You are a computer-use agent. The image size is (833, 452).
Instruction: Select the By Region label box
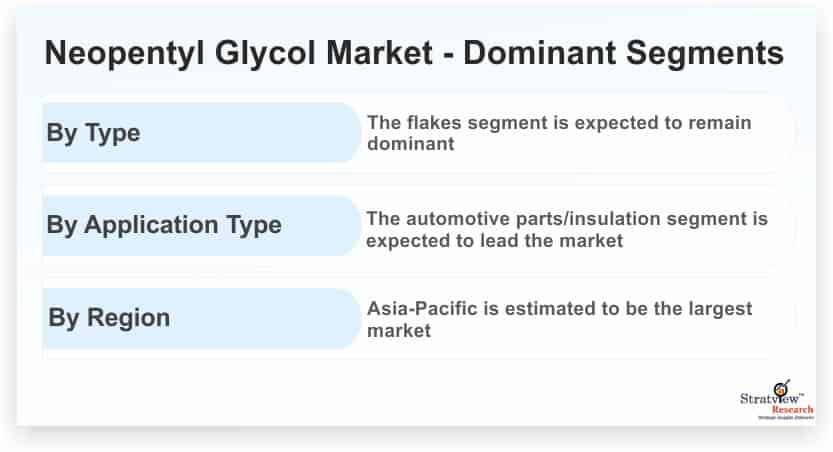click(x=202, y=318)
